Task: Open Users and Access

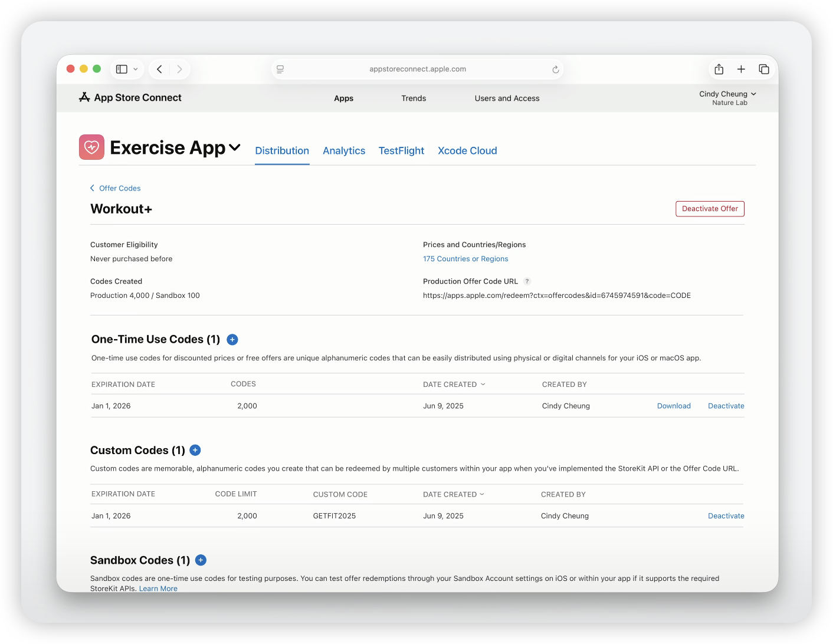Action: click(507, 98)
